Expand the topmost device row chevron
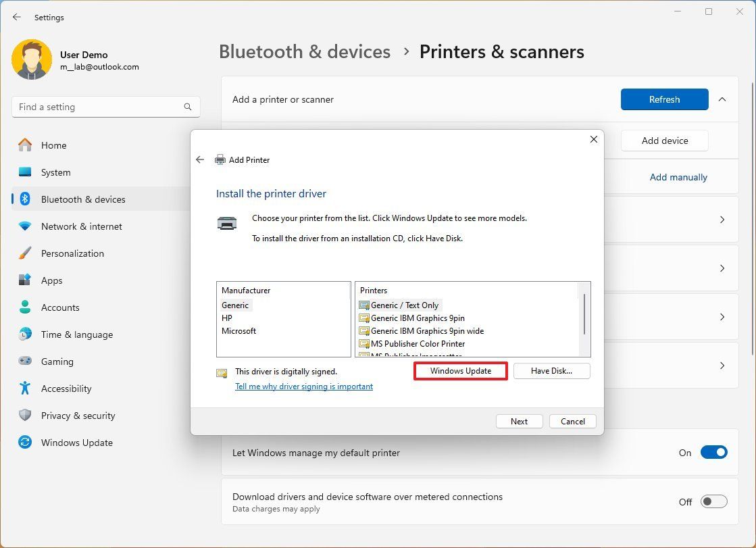 click(x=722, y=220)
